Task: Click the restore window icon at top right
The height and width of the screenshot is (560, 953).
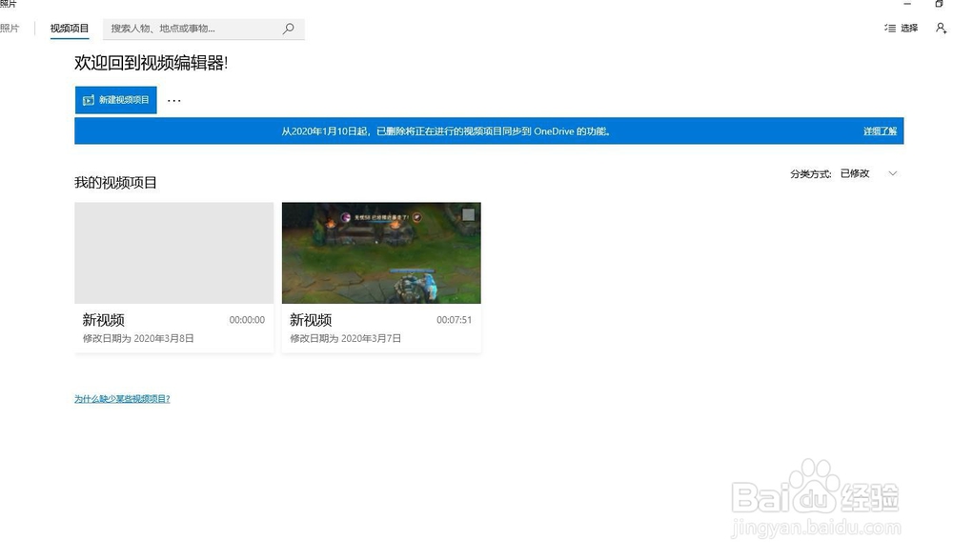Action: (x=939, y=5)
